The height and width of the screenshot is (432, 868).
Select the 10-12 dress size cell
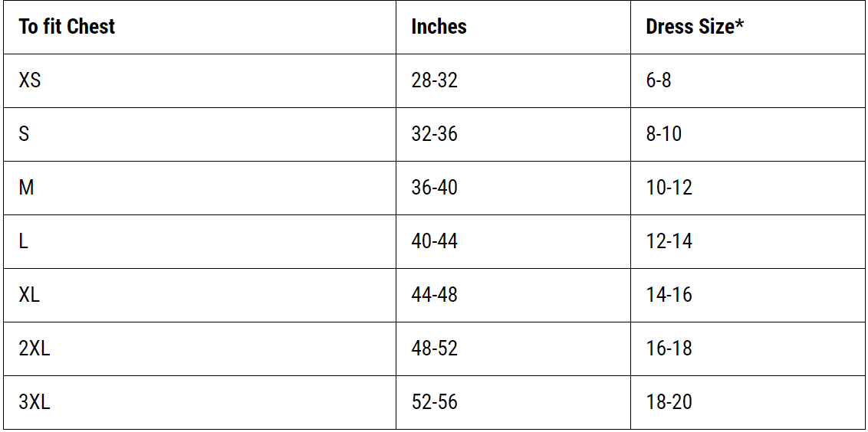pyautogui.click(x=669, y=188)
